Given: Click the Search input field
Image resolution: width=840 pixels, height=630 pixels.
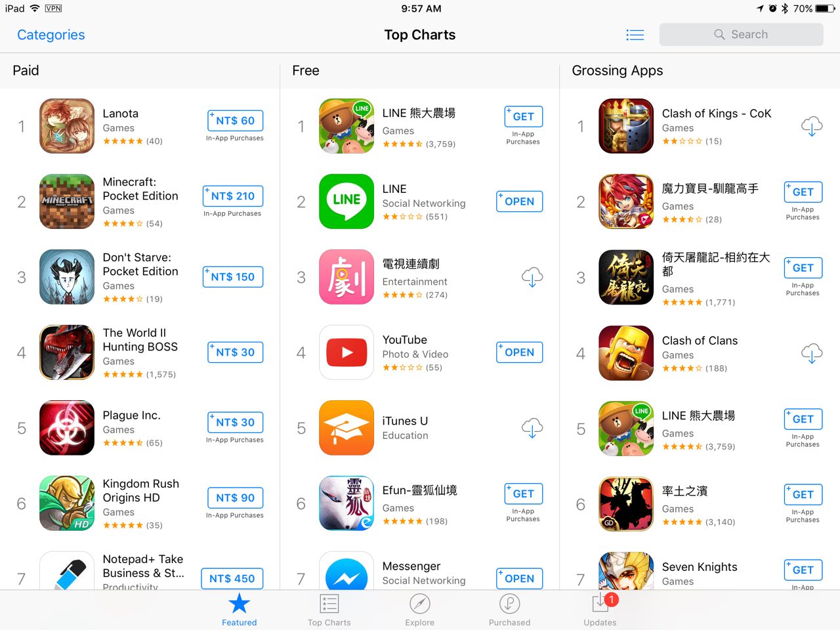Looking at the screenshot, I should pos(741,35).
